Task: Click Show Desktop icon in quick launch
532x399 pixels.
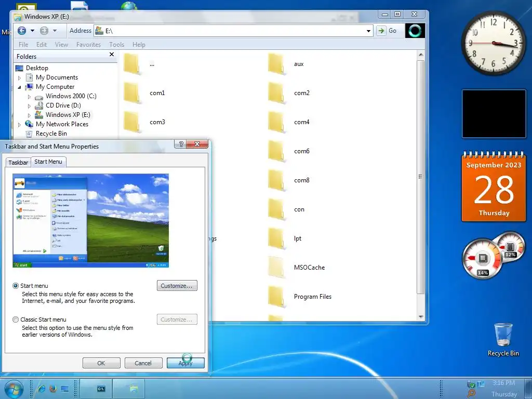Action: (x=65, y=389)
